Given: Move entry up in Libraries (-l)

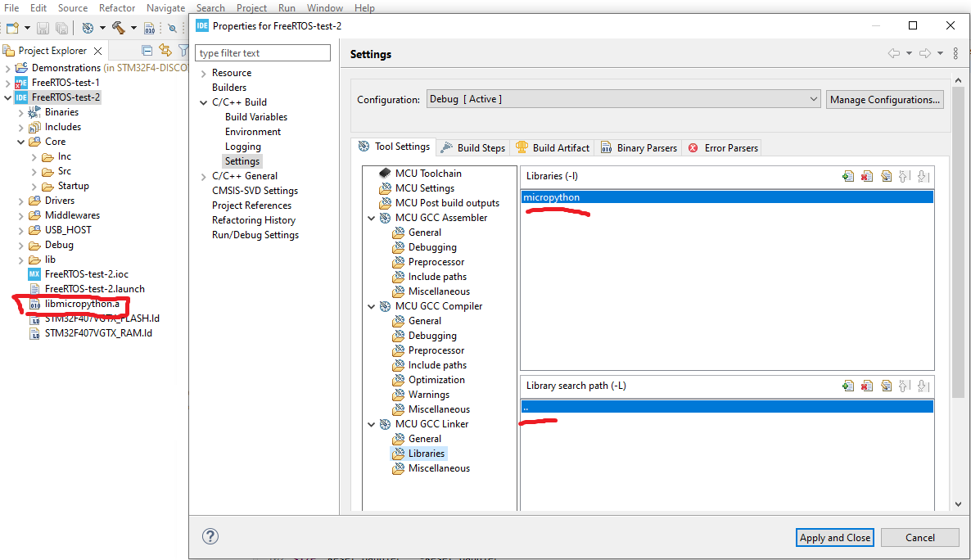Looking at the screenshot, I should 904,177.
